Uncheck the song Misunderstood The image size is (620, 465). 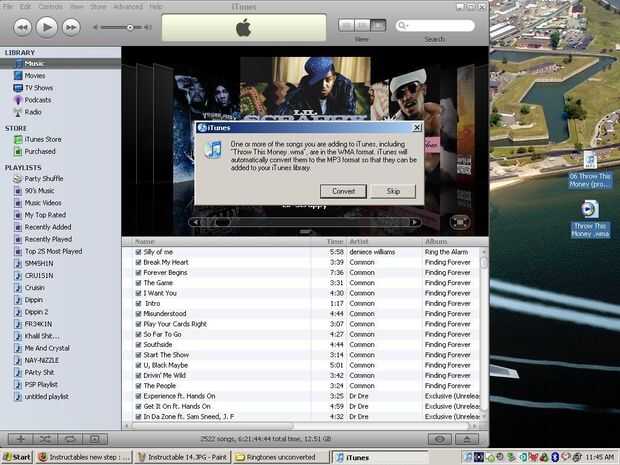(x=138, y=314)
